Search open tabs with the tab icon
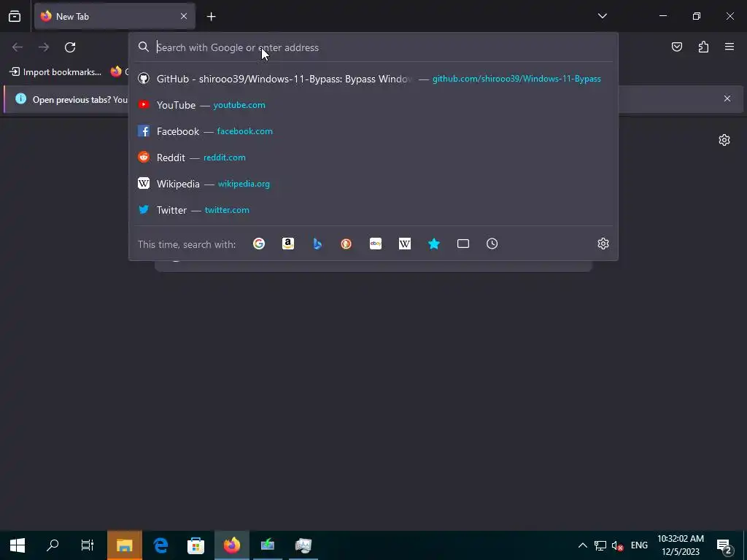The image size is (747, 560). [463, 244]
